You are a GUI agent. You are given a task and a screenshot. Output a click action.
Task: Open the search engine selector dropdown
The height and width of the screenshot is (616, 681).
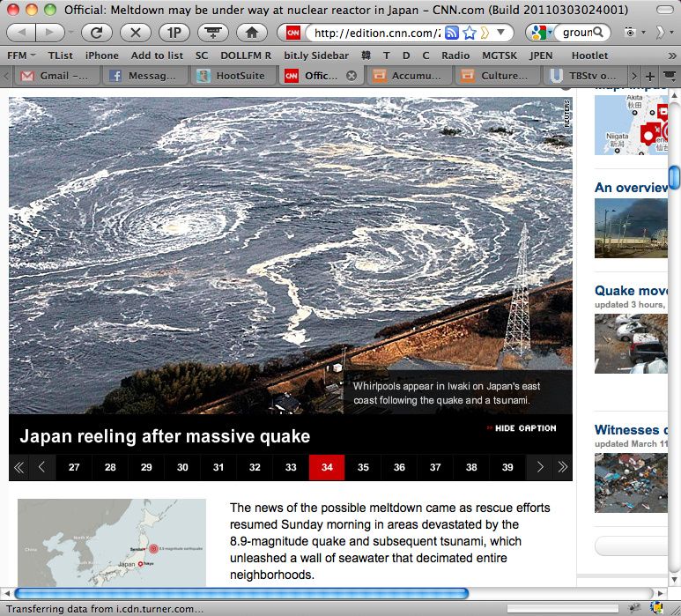(538, 33)
